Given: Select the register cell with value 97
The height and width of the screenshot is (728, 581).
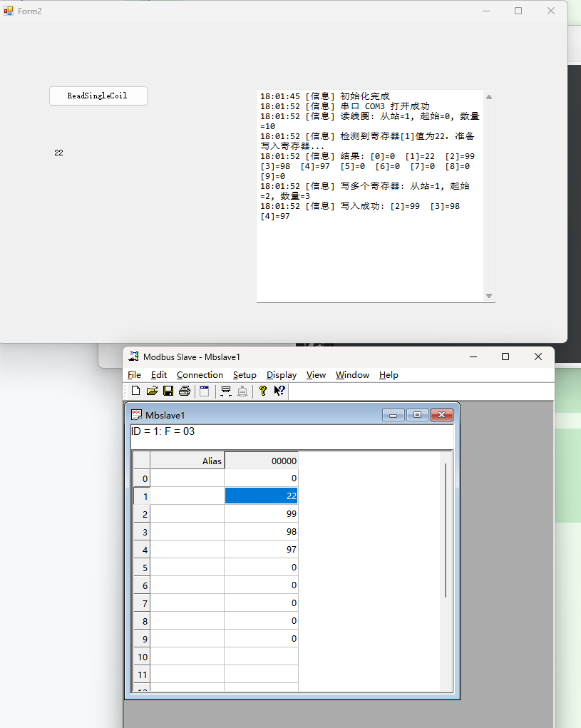Looking at the screenshot, I should 261,549.
